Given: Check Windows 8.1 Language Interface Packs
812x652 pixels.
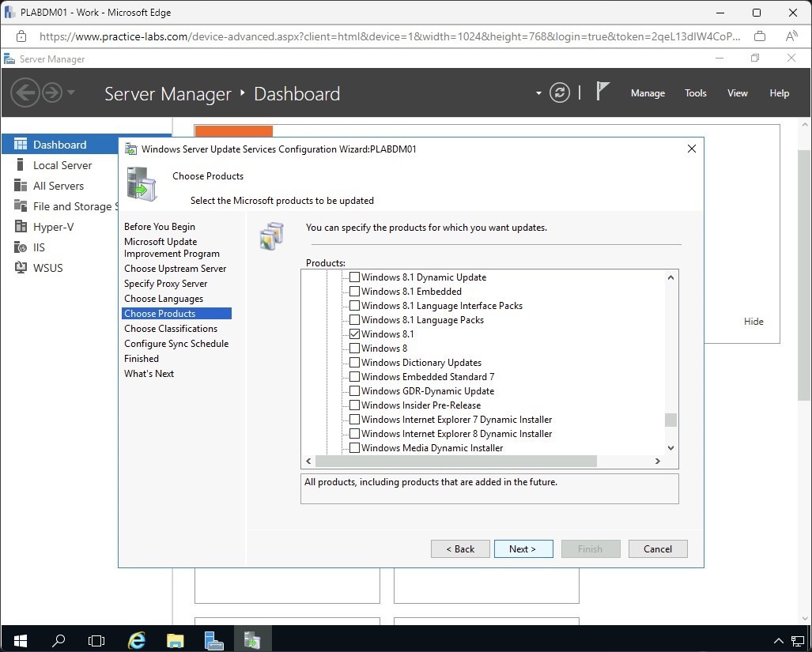Looking at the screenshot, I should (x=355, y=305).
